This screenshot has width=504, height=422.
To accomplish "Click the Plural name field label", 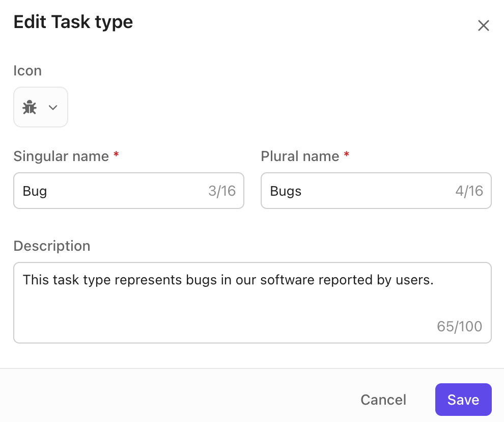I will pyautogui.click(x=300, y=156).
